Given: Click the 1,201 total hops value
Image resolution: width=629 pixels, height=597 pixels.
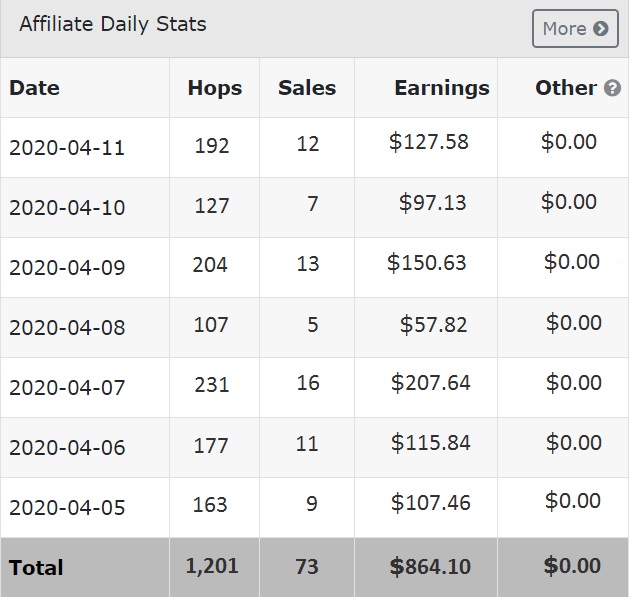Looking at the screenshot, I should point(212,566).
